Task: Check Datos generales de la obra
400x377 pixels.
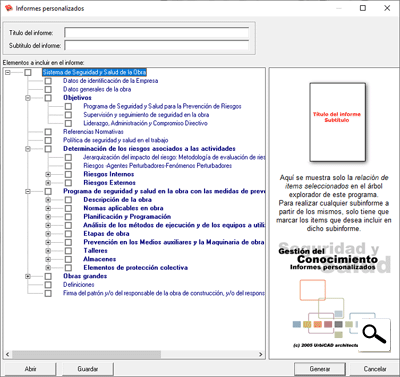Action: (48, 89)
